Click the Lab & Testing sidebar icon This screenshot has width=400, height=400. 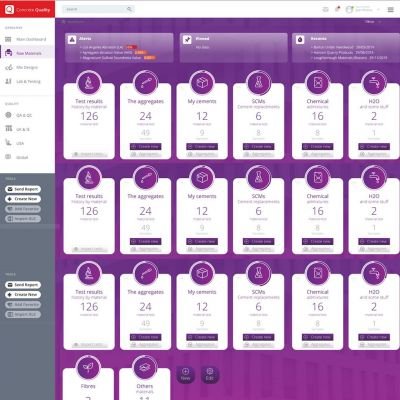(x=8, y=81)
